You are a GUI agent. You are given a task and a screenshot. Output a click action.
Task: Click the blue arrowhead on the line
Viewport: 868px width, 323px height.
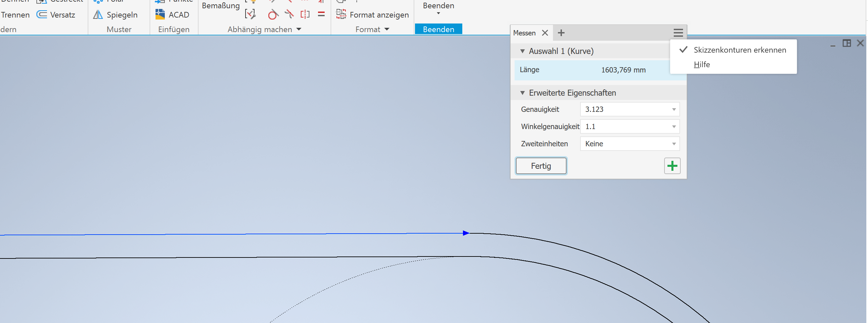[x=467, y=233]
